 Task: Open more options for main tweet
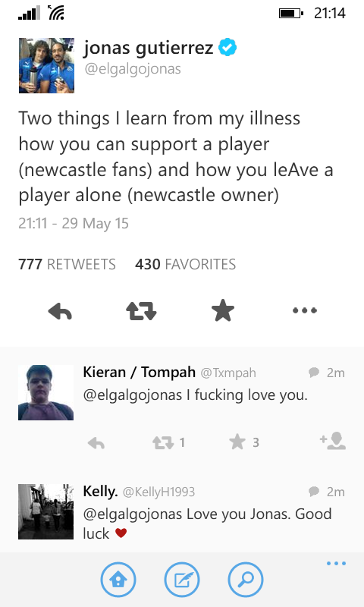[305, 310]
